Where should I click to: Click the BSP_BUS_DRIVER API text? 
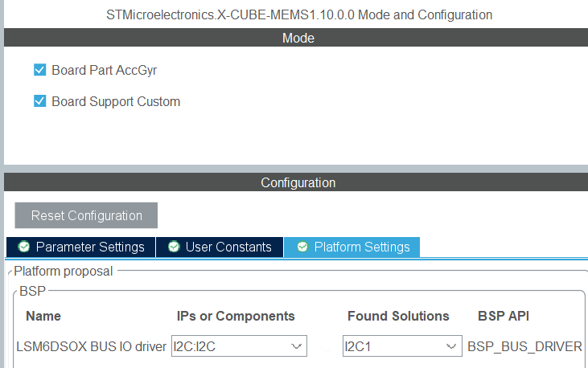tap(524, 347)
